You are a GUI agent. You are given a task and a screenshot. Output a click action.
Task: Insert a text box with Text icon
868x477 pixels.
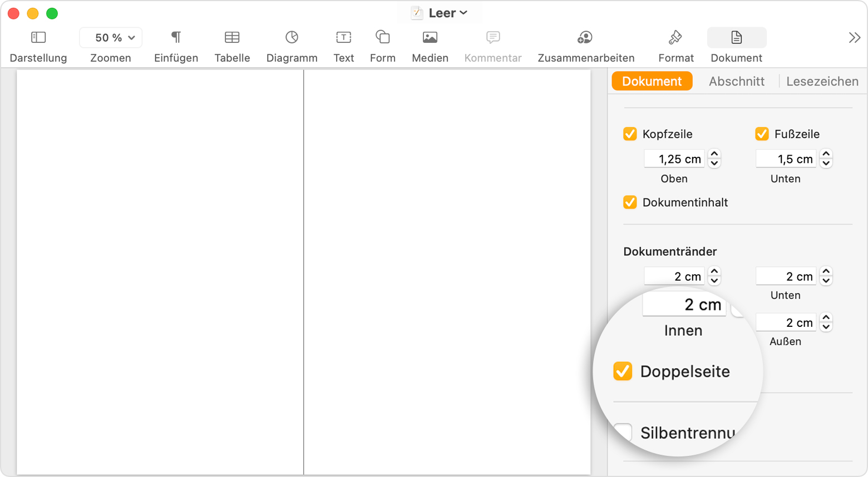pos(343,38)
